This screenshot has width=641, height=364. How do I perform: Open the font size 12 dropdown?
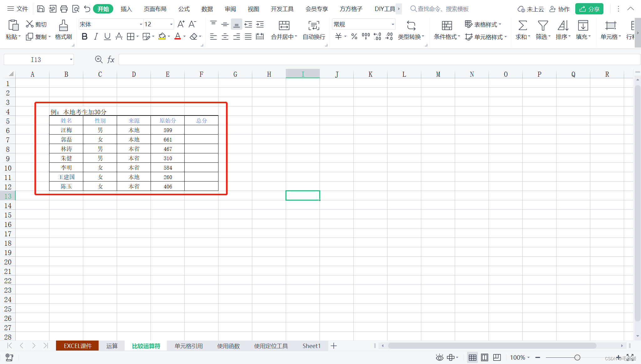[171, 24]
